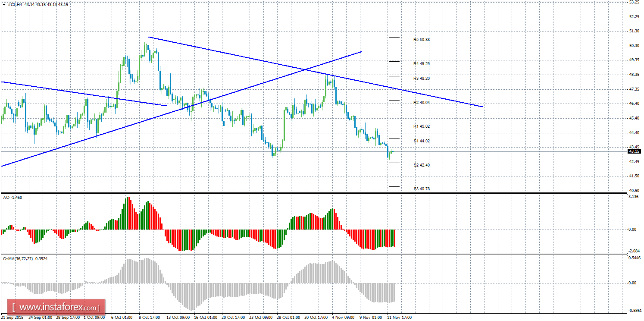Click the 11 Nov 17:00 time label
Image resolution: width=644 pixels, height=321 pixels.
tap(399, 318)
